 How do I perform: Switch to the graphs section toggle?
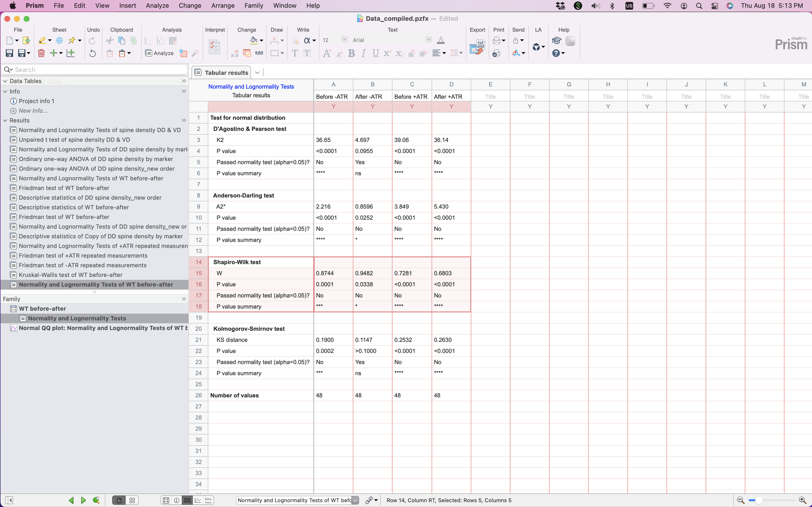click(198, 500)
